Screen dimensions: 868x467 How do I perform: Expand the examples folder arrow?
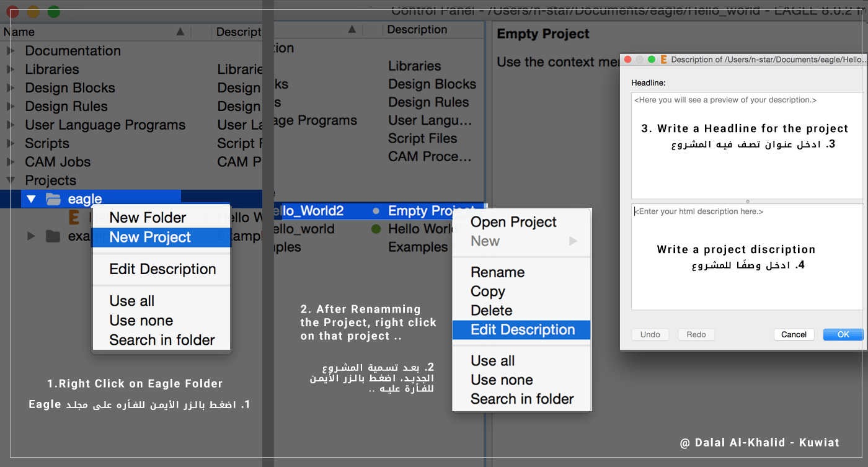tap(31, 236)
